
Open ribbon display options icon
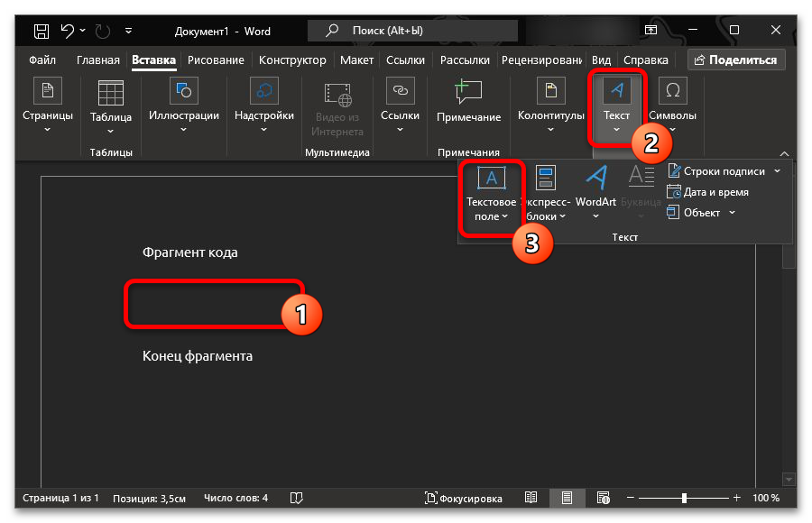pos(651,30)
